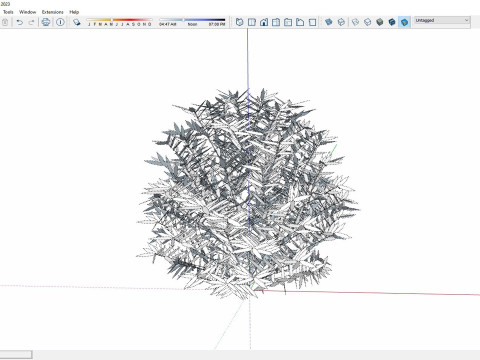Select Hidden Line face style

point(367,22)
